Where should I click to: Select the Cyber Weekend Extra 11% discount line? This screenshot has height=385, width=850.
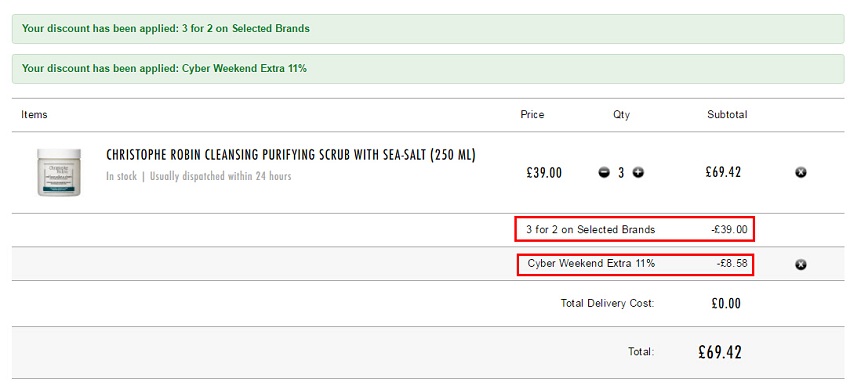[635, 264]
